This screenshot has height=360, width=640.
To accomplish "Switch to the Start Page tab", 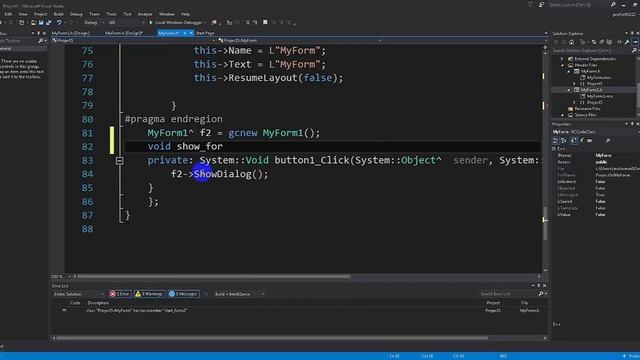I will pos(205,33).
